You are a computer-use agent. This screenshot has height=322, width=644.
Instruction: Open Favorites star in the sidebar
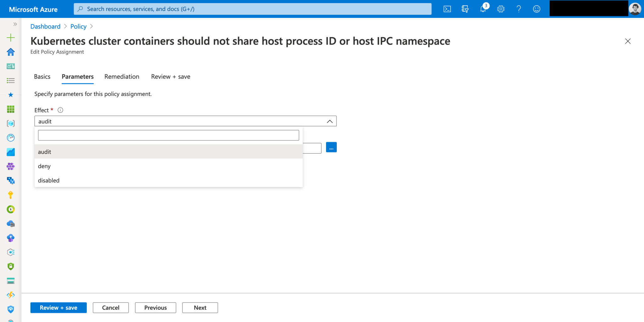(11, 94)
